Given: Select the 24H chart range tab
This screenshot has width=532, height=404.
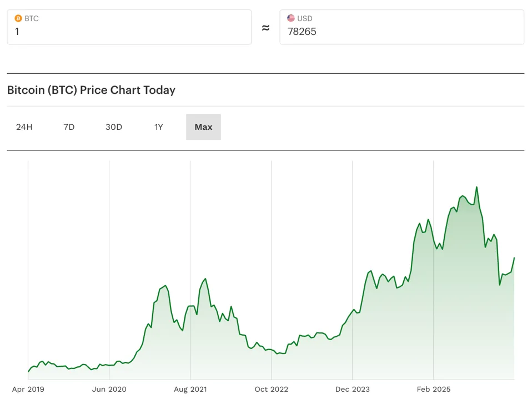Looking at the screenshot, I should [x=24, y=127].
